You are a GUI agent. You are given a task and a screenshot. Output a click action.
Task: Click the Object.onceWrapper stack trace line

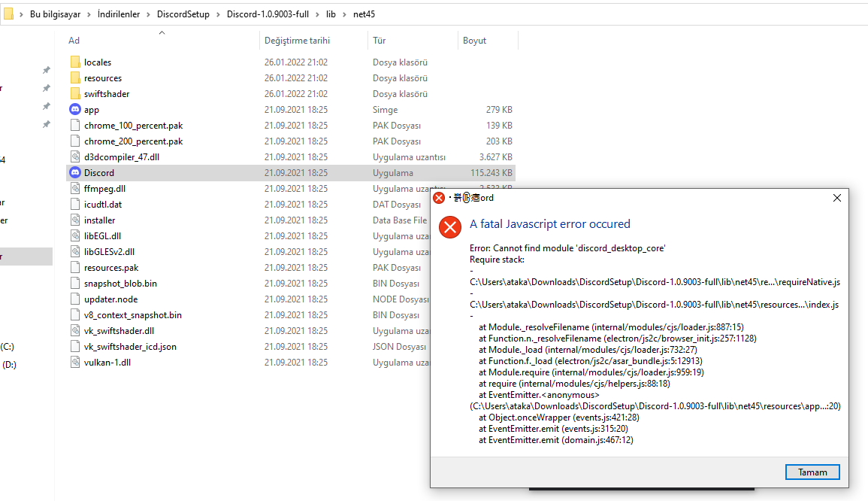tap(558, 417)
